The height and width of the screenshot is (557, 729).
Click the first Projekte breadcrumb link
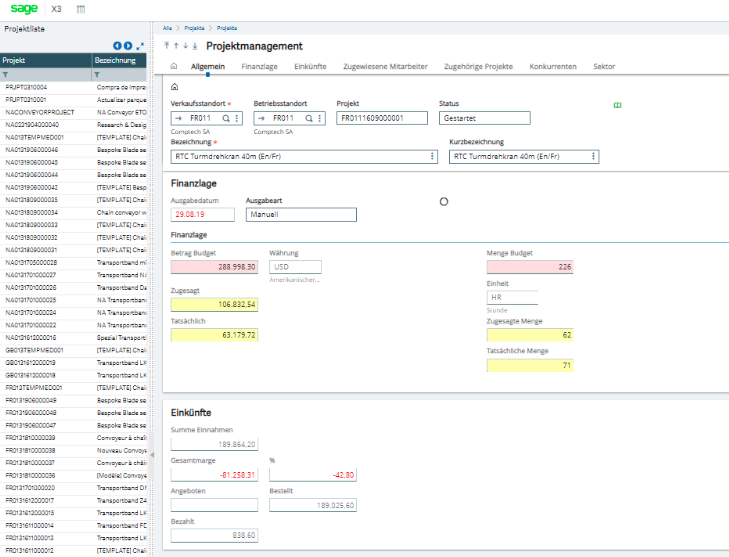pos(194,28)
